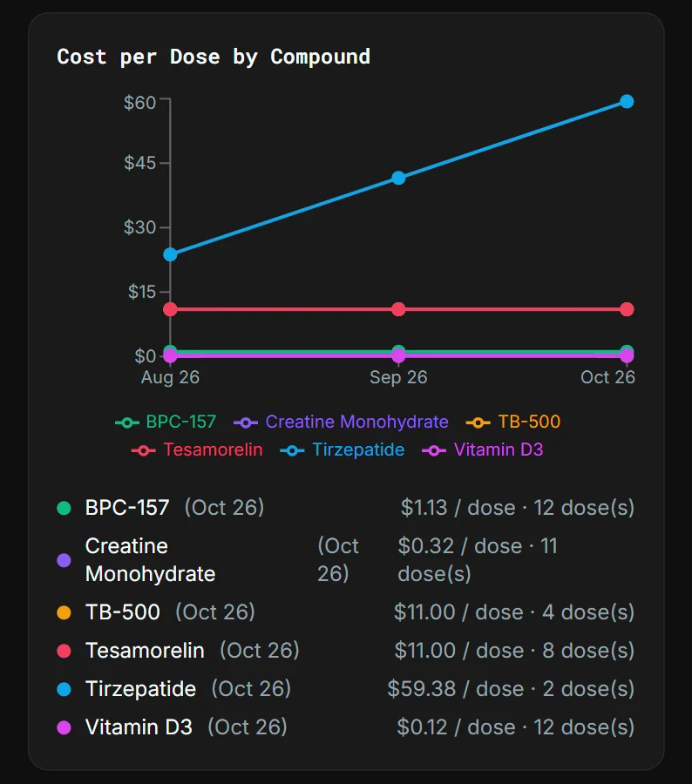Click the Sep 26 x-axis label
Viewport: 692px width, 784px height.
(x=398, y=377)
